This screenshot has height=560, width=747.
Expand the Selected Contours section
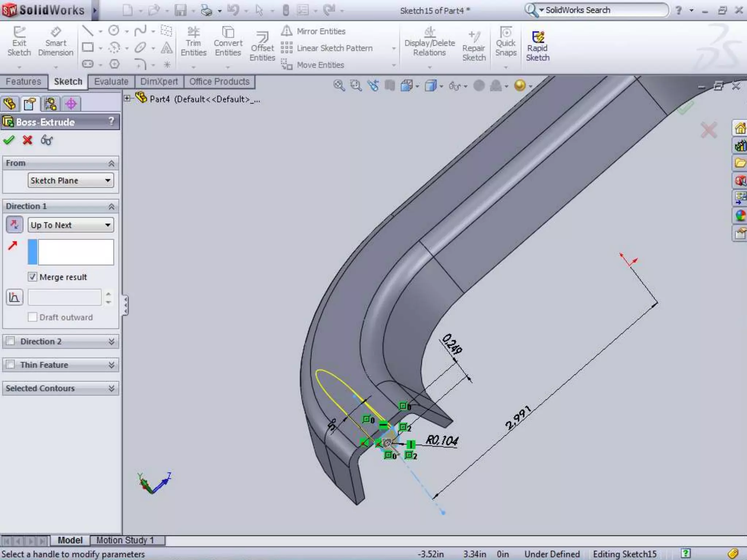[x=111, y=388]
